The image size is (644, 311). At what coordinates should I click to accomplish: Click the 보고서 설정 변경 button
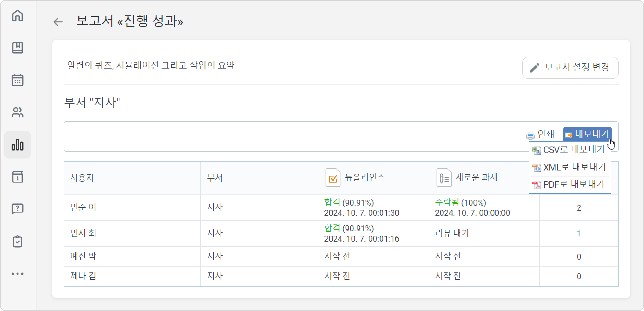coord(570,68)
